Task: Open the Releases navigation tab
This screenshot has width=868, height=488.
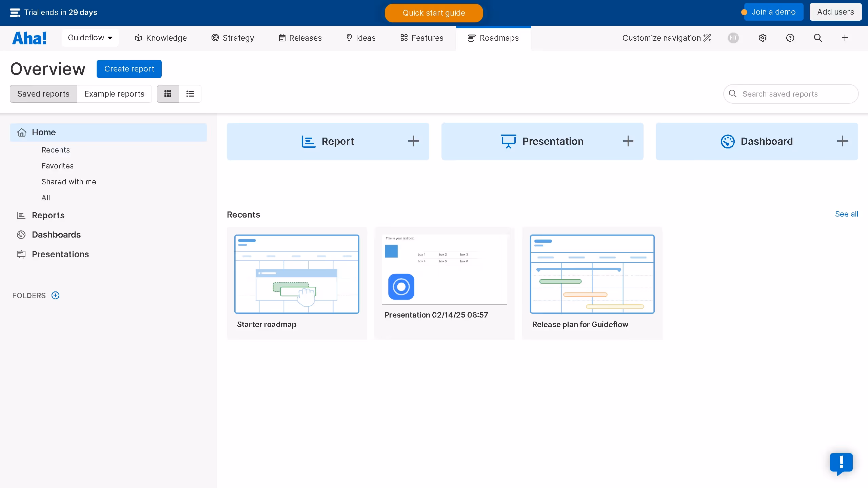Action: [x=300, y=38]
